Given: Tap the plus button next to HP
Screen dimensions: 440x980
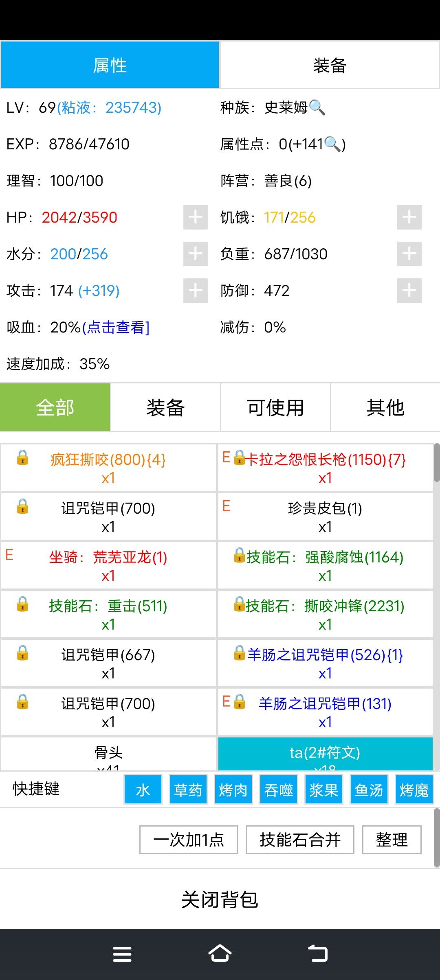Looking at the screenshot, I should (x=196, y=217).
